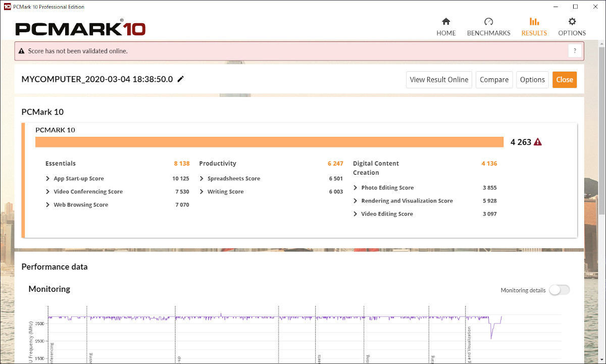Click the Monitoring section heading
The image size is (606, 364).
point(49,289)
